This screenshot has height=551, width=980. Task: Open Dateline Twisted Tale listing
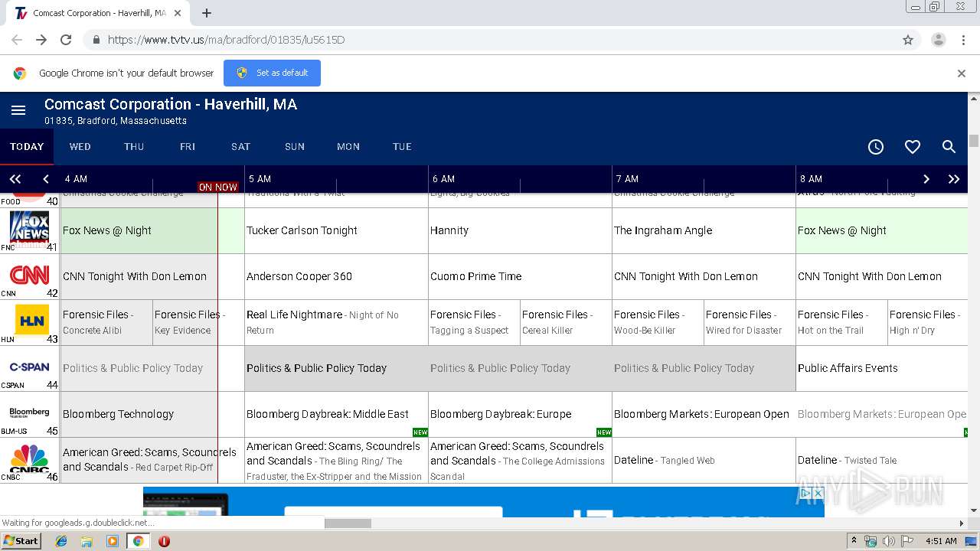pos(882,460)
